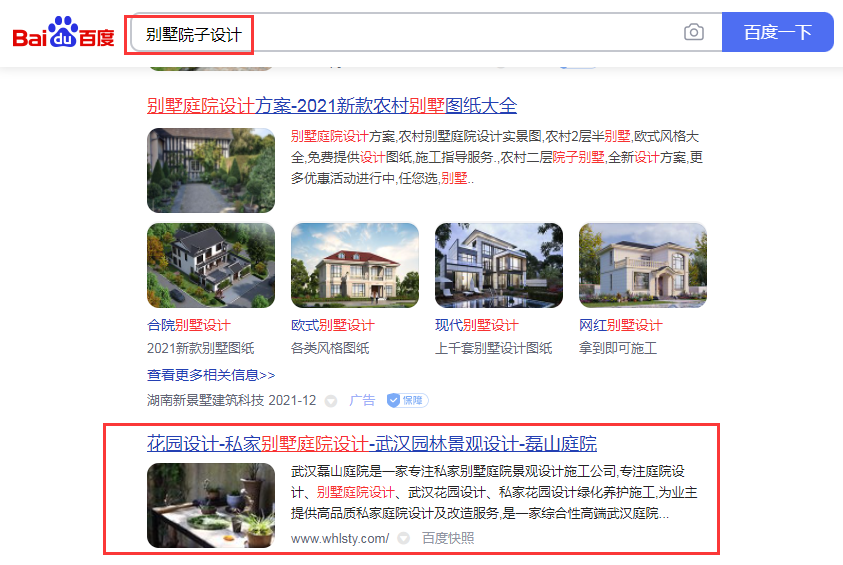Click the 欧式别墅设计 link
Image resolution: width=843 pixels, height=565 pixels.
click(x=332, y=325)
